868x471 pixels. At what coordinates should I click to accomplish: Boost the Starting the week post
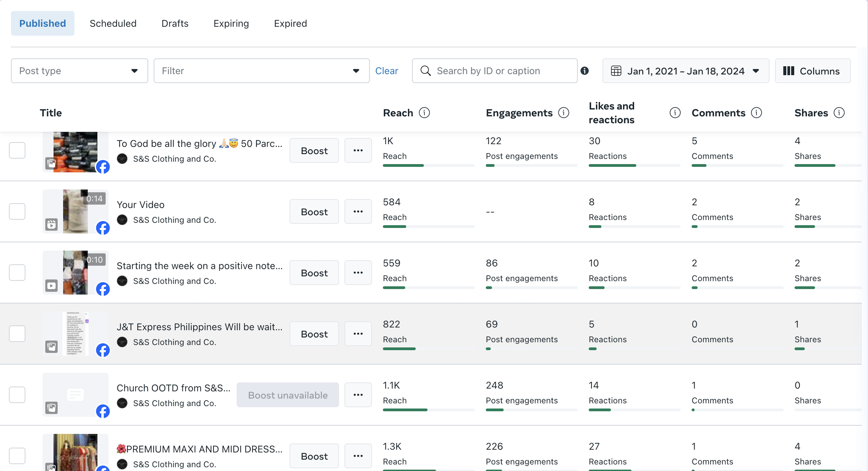tap(314, 273)
